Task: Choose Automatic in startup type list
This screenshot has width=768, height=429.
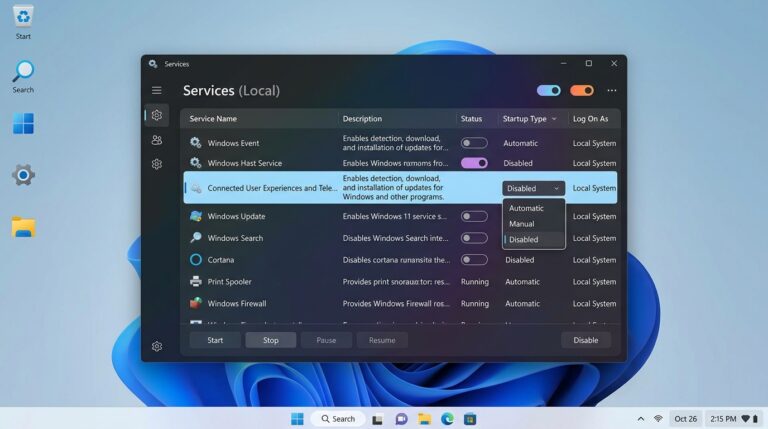Action: (534, 208)
